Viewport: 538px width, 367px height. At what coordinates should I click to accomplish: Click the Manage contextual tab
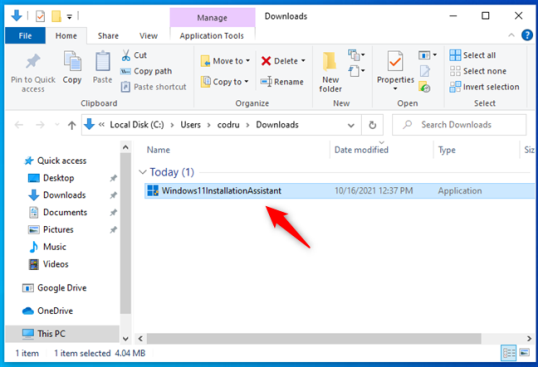click(x=212, y=17)
